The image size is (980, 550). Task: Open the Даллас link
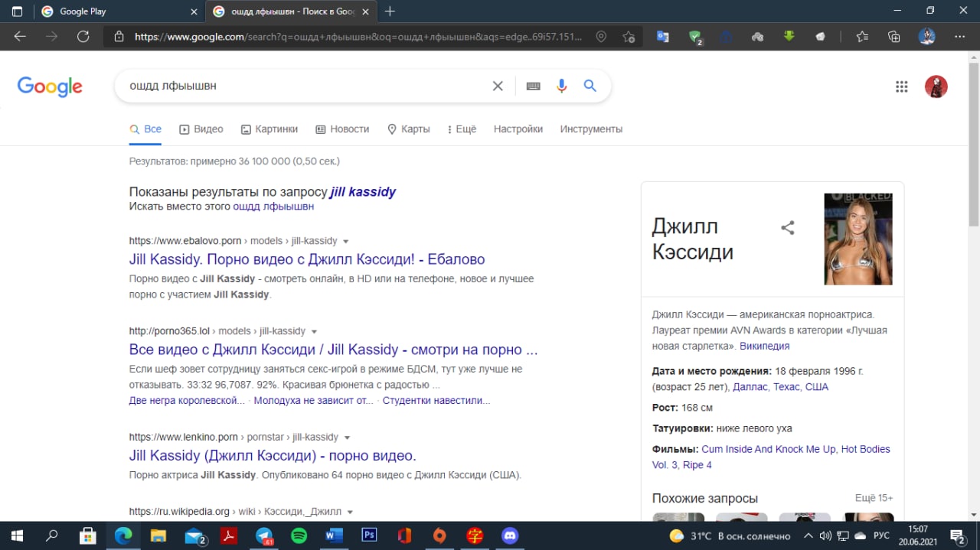(x=750, y=387)
